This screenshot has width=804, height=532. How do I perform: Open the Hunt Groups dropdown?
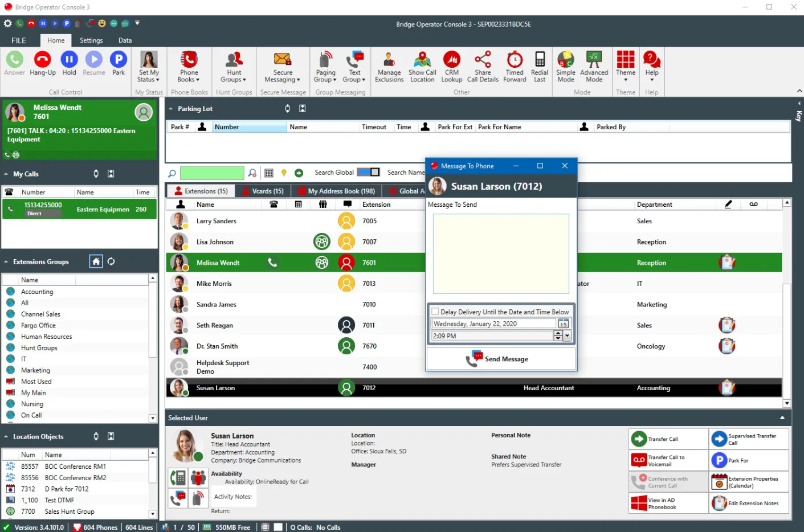tap(234, 66)
